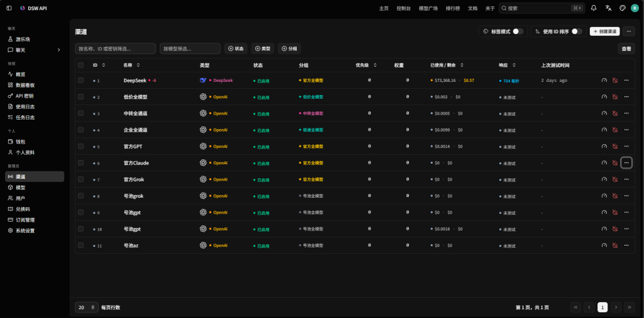Open the 状态 filter dropdown
The height and width of the screenshot is (318, 644).
point(236,48)
